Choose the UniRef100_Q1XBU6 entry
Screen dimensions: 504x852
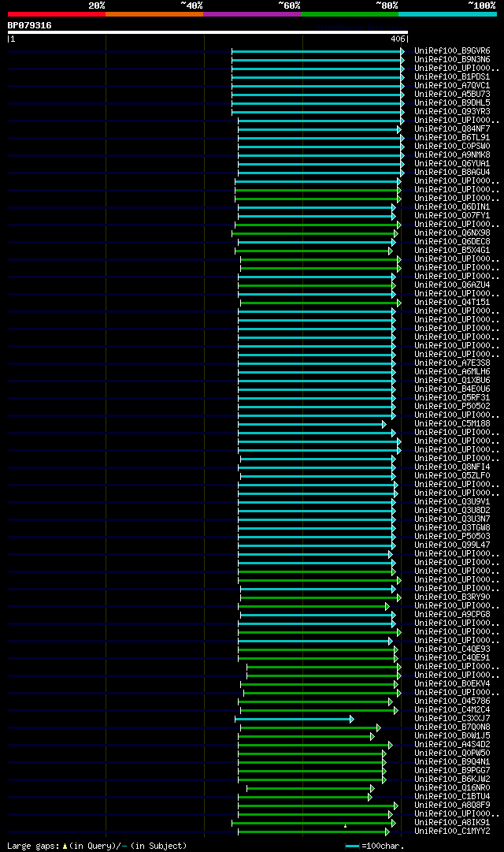(452, 381)
